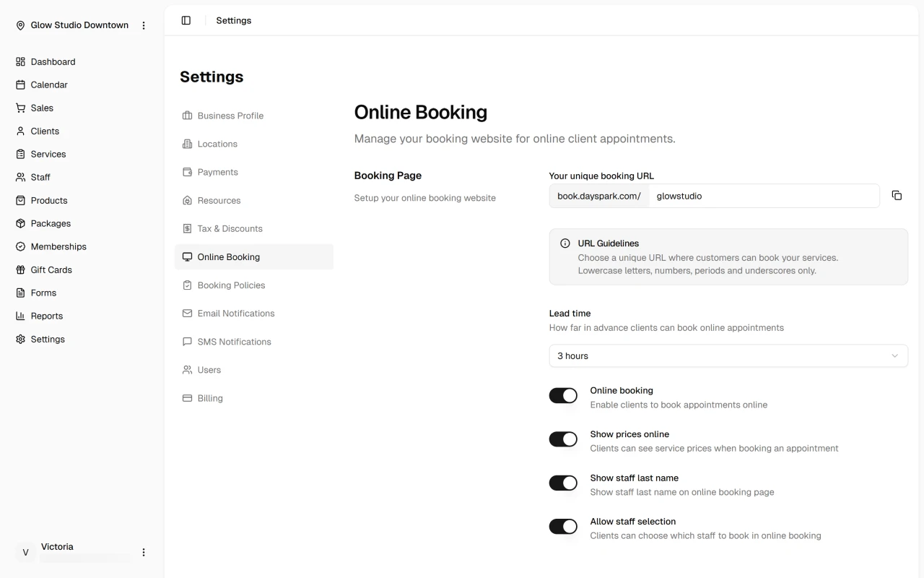The height and width of the screenshot is (578, 924).
Task: Open the Resources settings section
Action: click(x=254, y=201)
